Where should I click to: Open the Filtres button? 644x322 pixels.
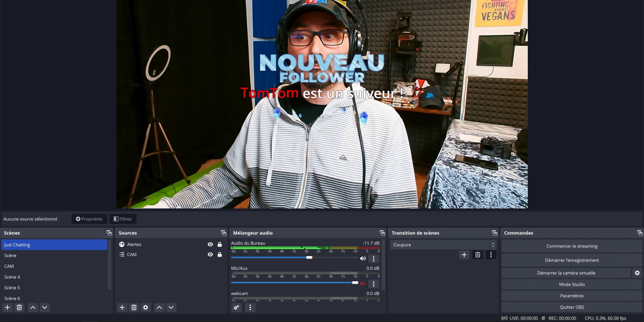pos(123,219)
